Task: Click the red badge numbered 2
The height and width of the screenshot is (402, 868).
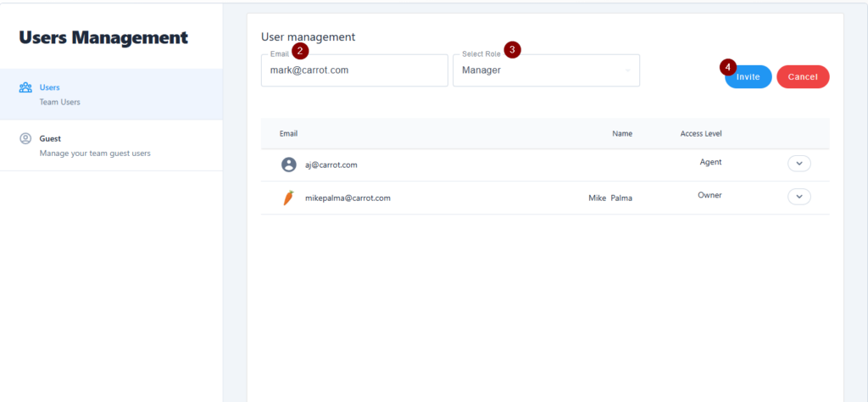Action: click(300, 50)
